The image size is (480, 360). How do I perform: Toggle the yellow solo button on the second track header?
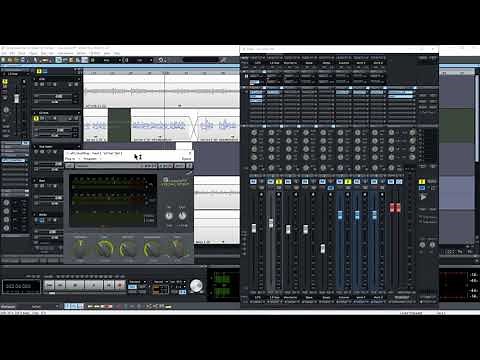[x=36, y=119]
